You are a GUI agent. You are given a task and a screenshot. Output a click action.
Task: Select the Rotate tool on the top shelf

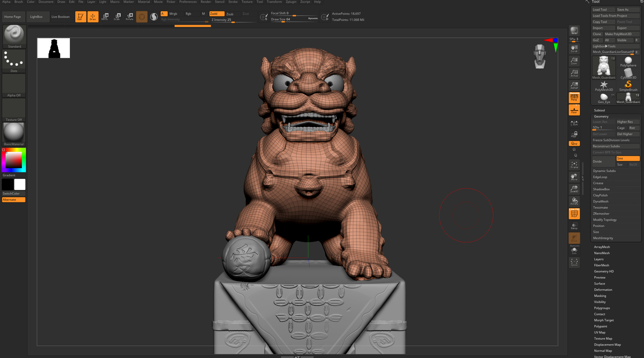coord(129,16)
